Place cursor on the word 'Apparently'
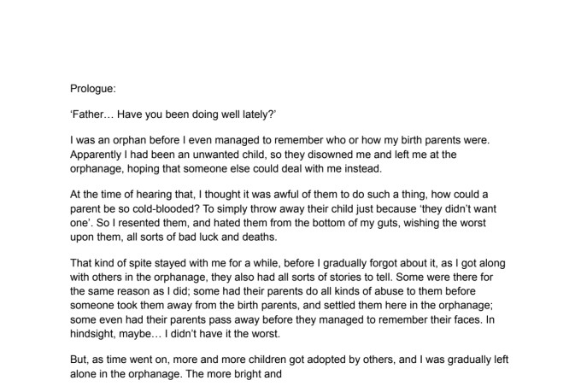The width and height of the screenshot is (581, 392). [99, 155]
